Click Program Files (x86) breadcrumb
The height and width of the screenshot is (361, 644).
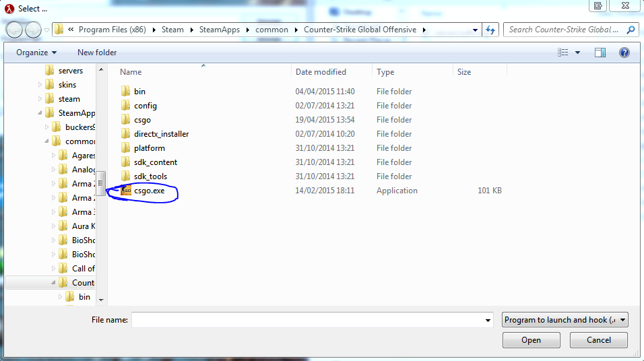point(112,30)
